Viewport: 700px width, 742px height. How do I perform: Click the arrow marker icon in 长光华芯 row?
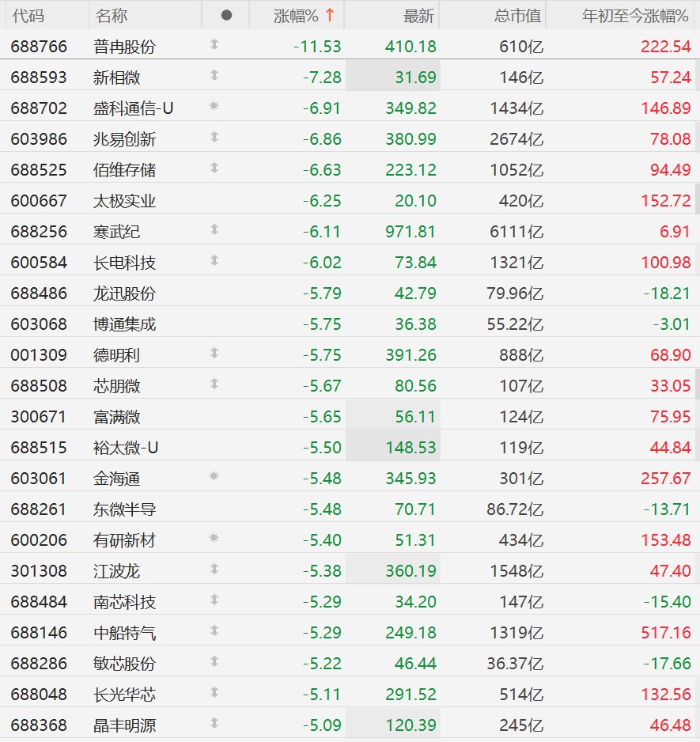[214, 692]
